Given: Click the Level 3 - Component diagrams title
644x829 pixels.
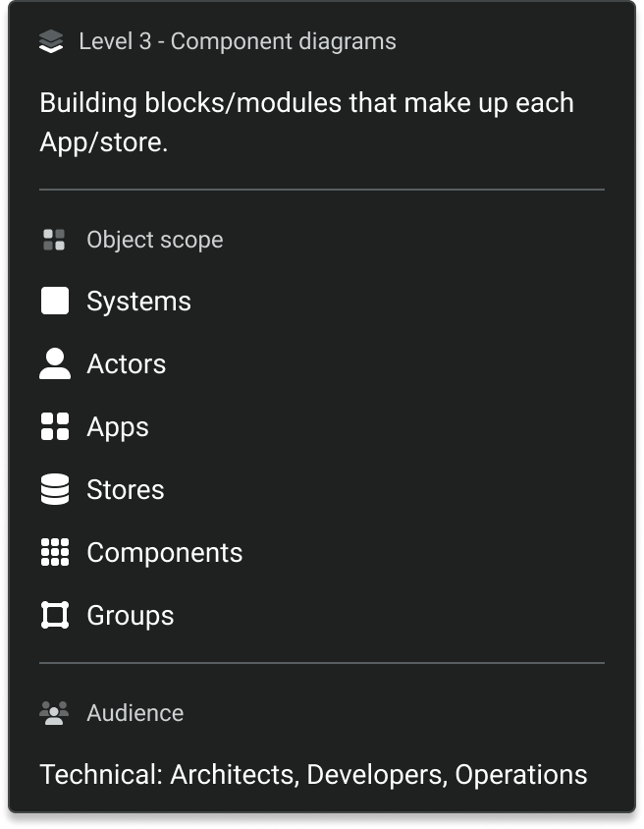Looking at the screenshot, I should pos(238,42).
